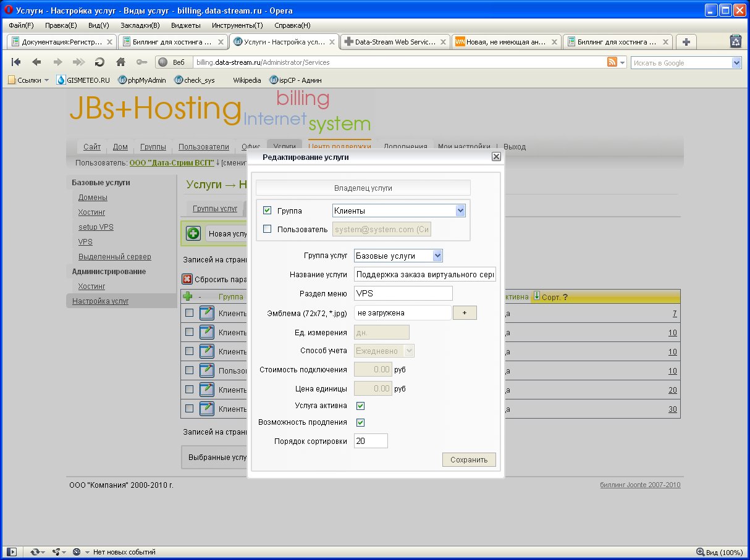The width and height of the screenshot is (750, 560).
Task: Click the red reset parameters icon
Action: tap(187, 279)
